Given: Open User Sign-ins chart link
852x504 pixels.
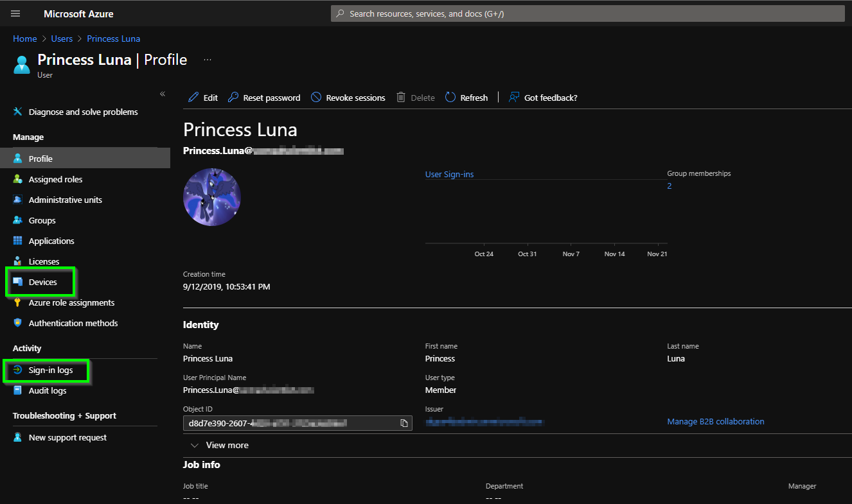Looking at the screenshot, I should click(x=450, y=174).
